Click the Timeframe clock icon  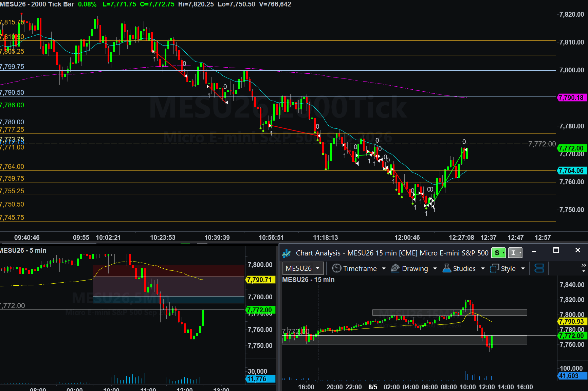pos(336,268)
